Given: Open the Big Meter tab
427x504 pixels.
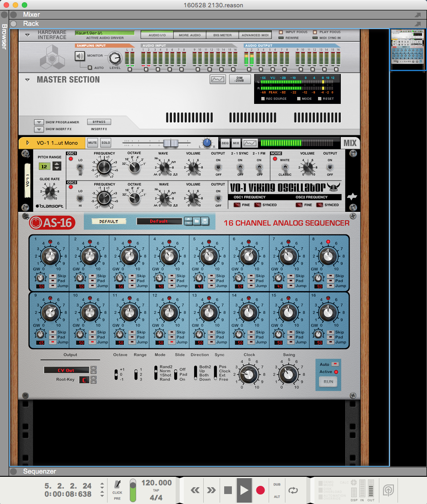Looking at the screenshot, I should point(222,35).
